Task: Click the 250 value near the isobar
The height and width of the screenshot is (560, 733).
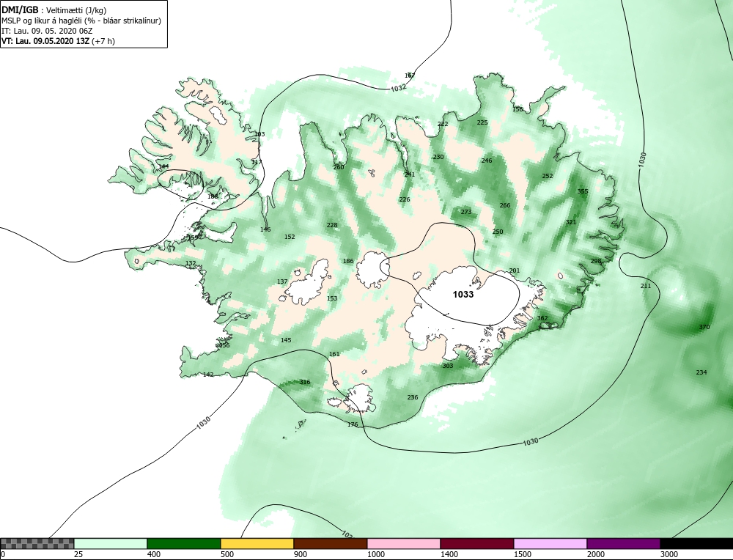Action: [498, 232]
